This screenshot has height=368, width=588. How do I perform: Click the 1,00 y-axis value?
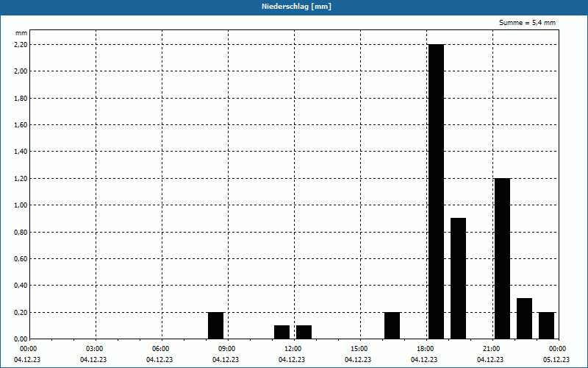pos(21,205)
